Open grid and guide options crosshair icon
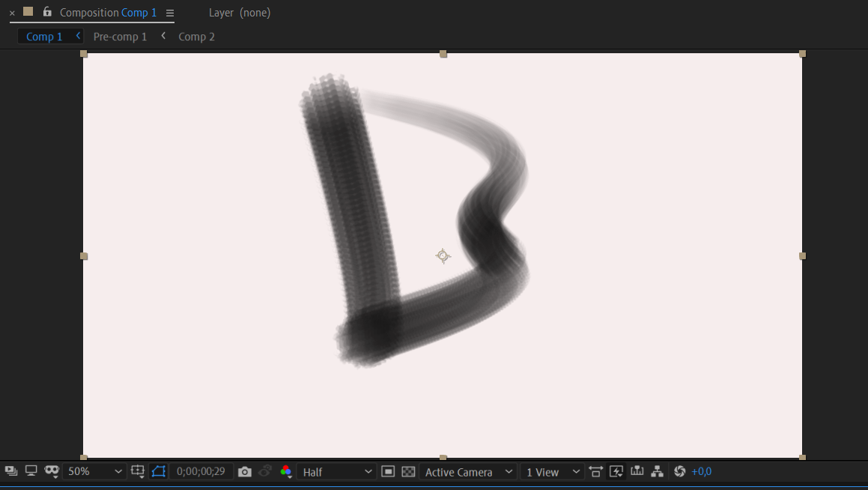868x490 pixels. point(137,471)
